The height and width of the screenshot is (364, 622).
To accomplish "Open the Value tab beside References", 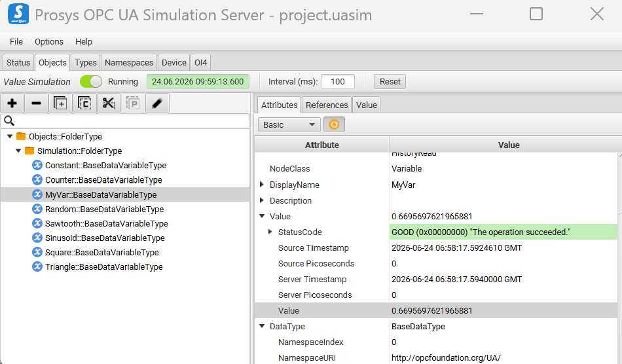I will pos(366,105).
